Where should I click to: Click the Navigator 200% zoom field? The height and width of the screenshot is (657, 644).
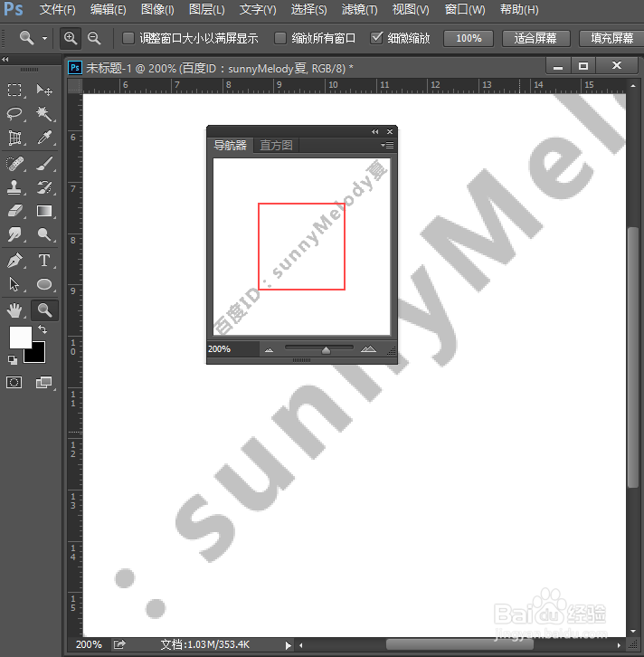pos(232,348)
